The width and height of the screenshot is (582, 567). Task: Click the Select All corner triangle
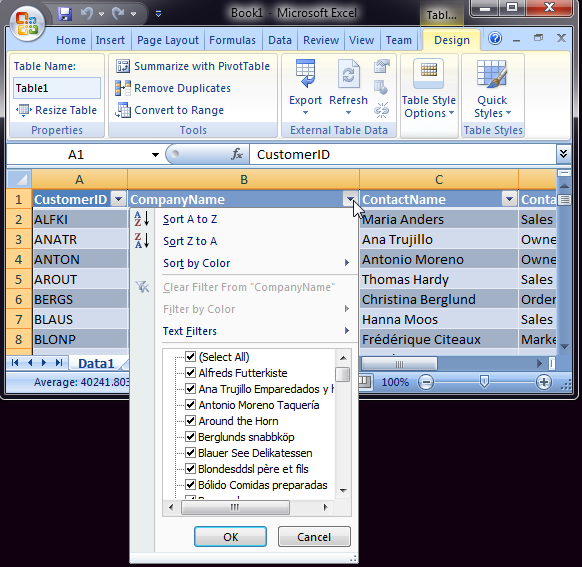pos(19,179)
